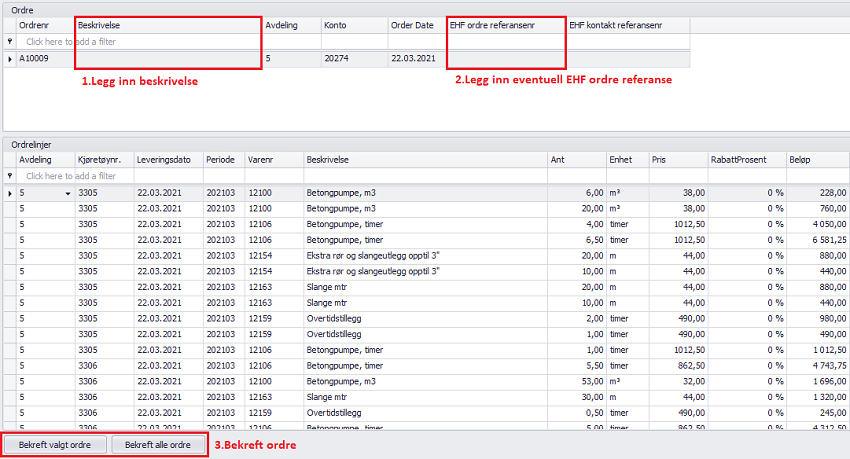
Task: Click the Leveringsdato column header
Action: (167, 159)
